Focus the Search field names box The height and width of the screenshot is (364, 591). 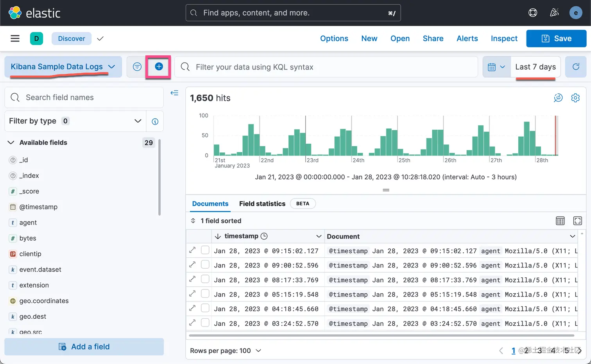coord(84,97)
